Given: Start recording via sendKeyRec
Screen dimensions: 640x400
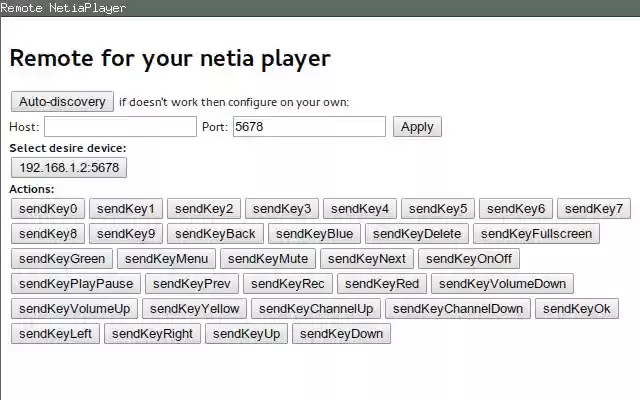Looking at the screenshot, I should pyautogui.click(x=288, y=284).
